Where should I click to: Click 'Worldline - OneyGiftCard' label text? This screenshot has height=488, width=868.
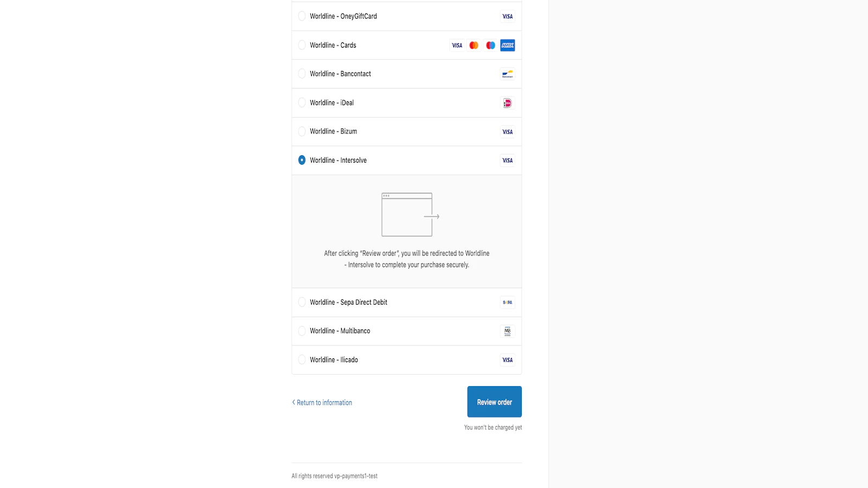[x=343, y=16]
